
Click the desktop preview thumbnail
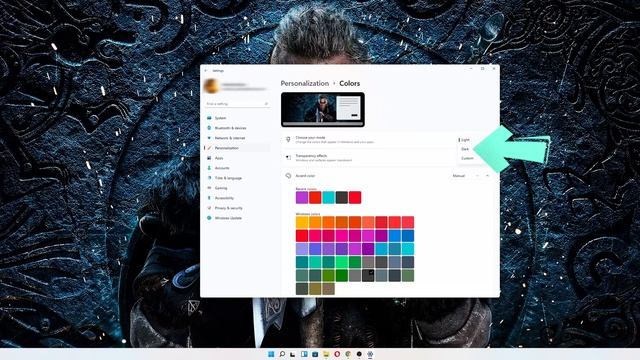(323, 109)
